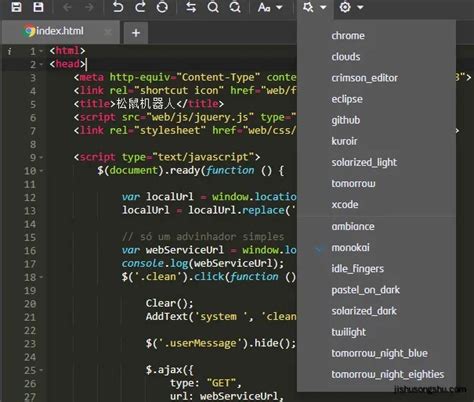Click line number 22 in gutter

[x=30, y=330]
